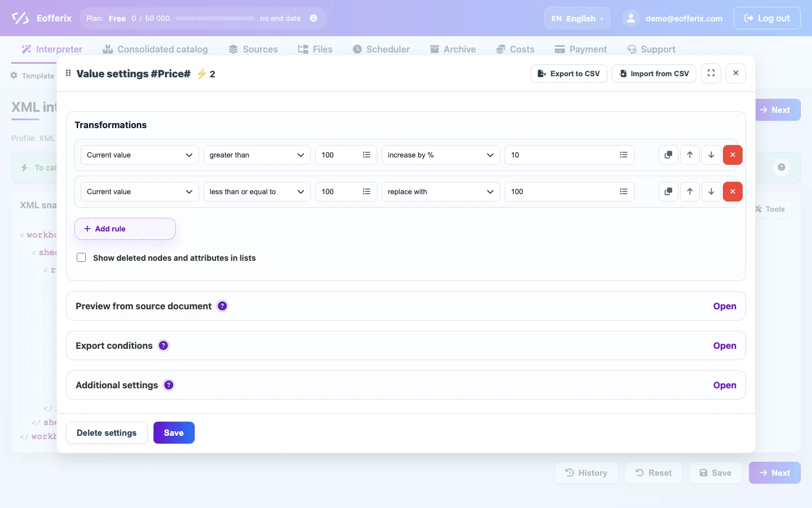
Task: Click the Reset button at page bottom
Action: (x=654, y=473)
